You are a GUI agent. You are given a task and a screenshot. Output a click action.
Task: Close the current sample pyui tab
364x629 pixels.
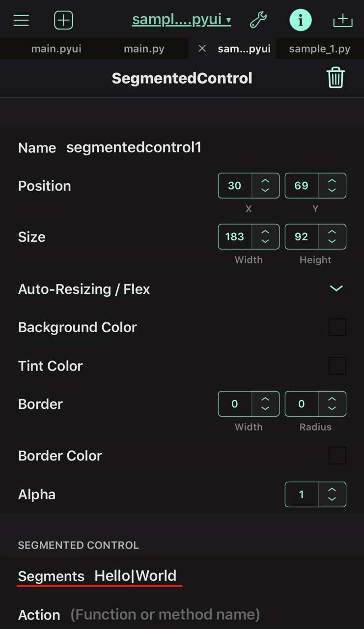click(x=202, y=49)
